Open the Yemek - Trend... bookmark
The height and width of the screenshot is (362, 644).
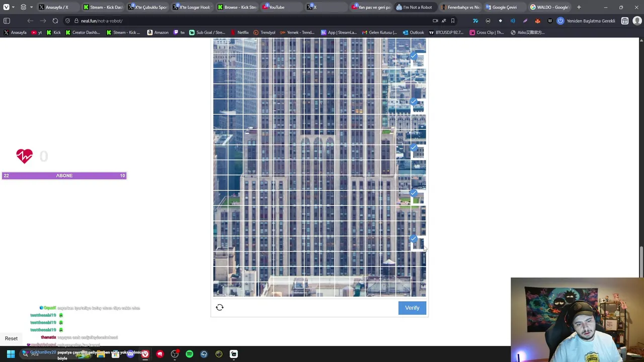point(297,32)
